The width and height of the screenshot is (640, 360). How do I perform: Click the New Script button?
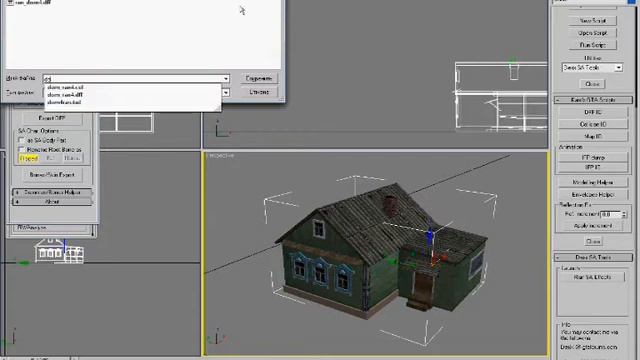pos(593,20)
